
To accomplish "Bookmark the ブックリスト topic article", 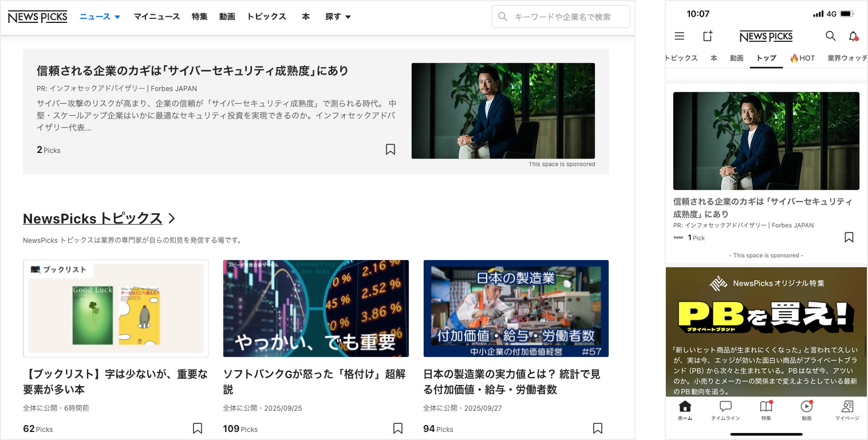I will tap(198, 429).
